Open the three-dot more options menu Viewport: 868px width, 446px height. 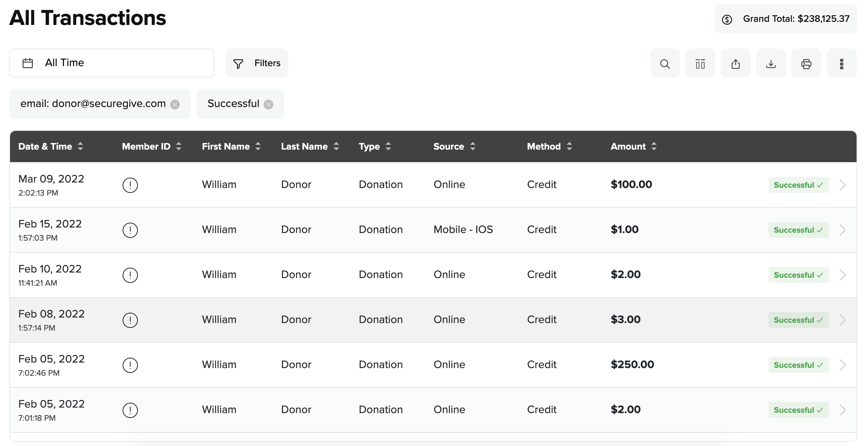[x=841, y=64]
